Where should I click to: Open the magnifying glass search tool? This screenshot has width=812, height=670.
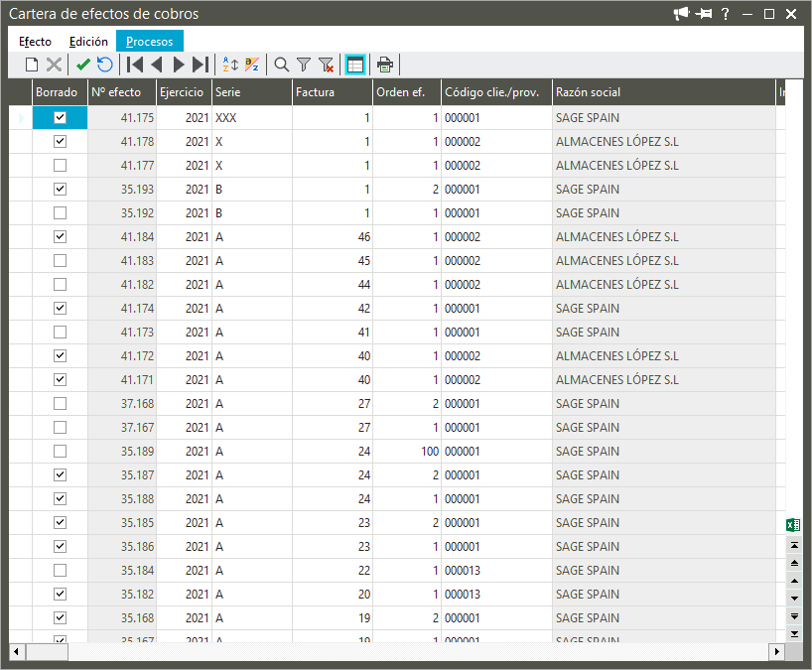point(282,65)
